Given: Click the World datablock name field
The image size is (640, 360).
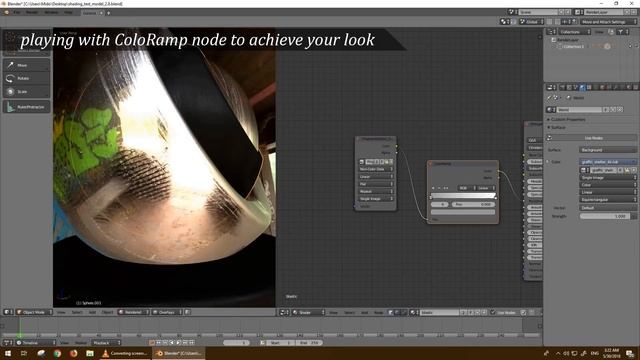Looking at the screenshot, I should click(579, 109).
